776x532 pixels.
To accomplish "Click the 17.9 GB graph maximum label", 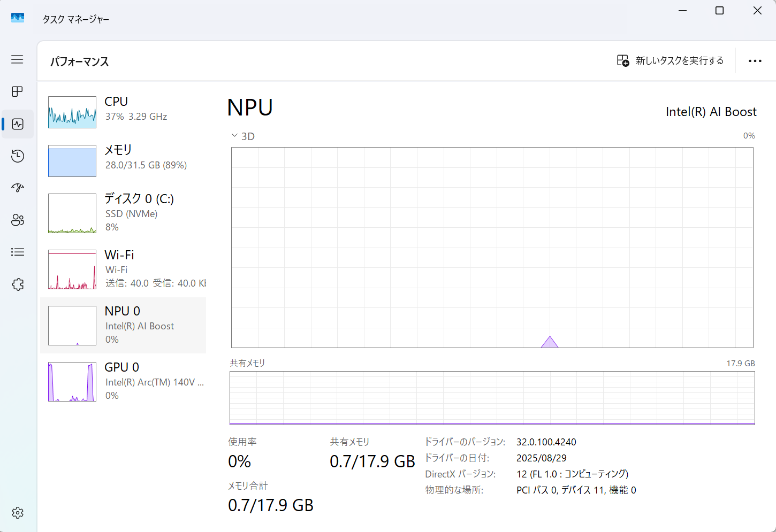I will (x=741, y=364).
